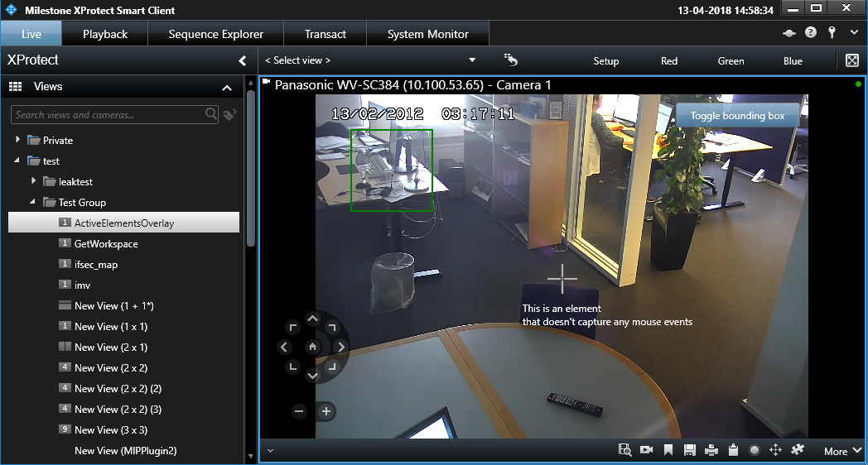This screenshot has width=868, height=465.
Task: Pan camera up with PTZ arrow
Action: point(313,319)
